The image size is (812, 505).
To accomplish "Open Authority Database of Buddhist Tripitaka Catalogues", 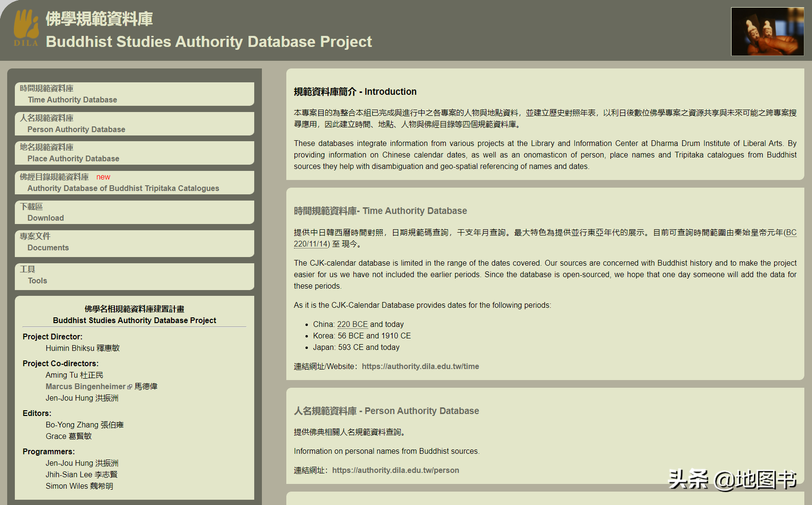I will click(135, 182).
